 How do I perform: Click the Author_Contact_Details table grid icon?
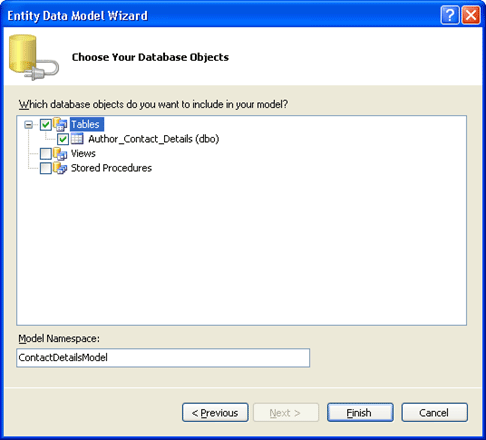click(x=77, y=139)
